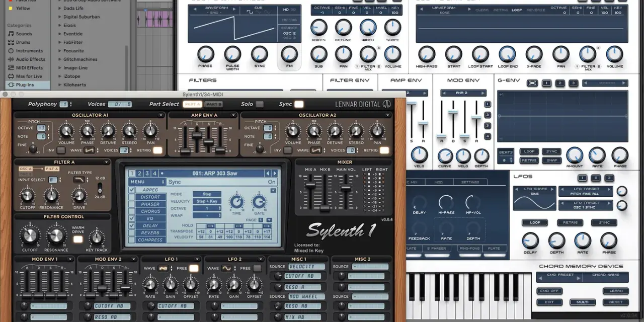Screen dimensions: 644x322
Task: Click the CMD OFF button
Action: click(x=549, y=291)
